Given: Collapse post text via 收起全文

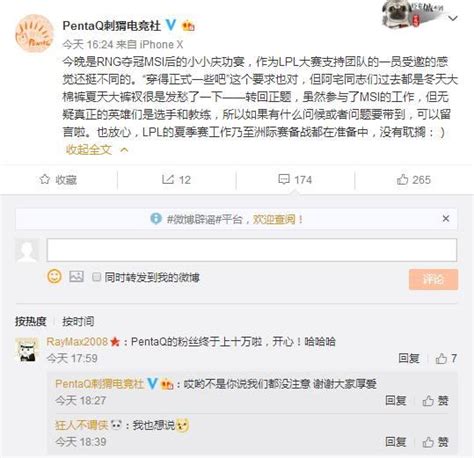Looking at the screenshot, I should (x=97, y=150).
